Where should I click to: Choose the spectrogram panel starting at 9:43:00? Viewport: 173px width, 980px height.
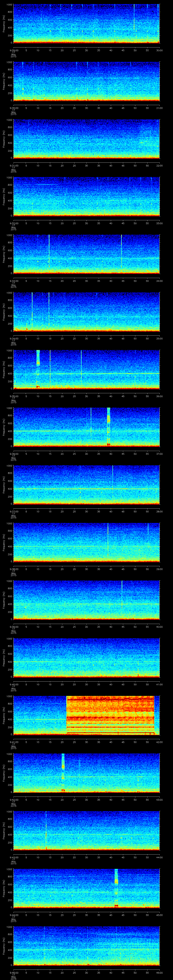click(87, 831)
